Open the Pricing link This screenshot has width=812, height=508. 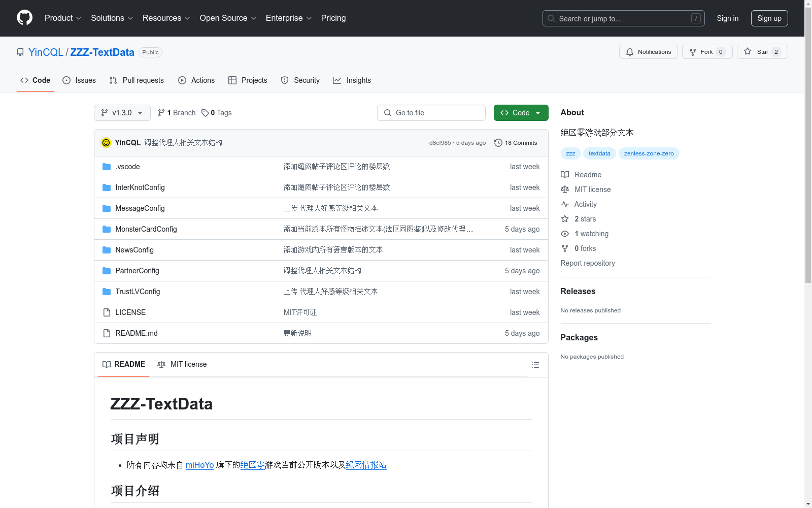click(x=333, y=18)
